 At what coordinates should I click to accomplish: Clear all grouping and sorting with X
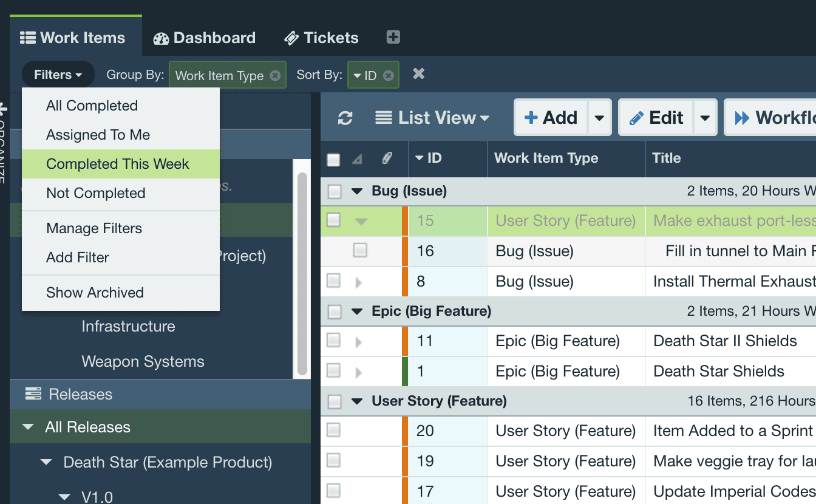pyautogui.click(x=418, y=74)
